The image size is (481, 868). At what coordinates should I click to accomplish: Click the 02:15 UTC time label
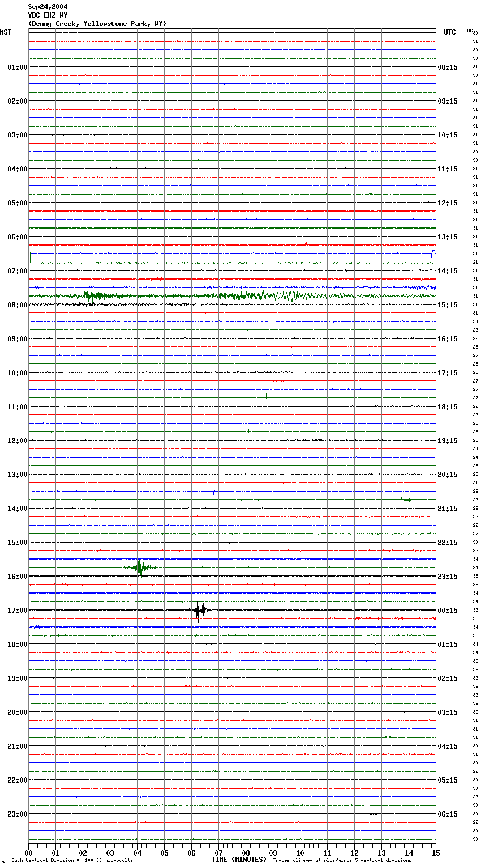pyautogui.click(x=448, y=678)
